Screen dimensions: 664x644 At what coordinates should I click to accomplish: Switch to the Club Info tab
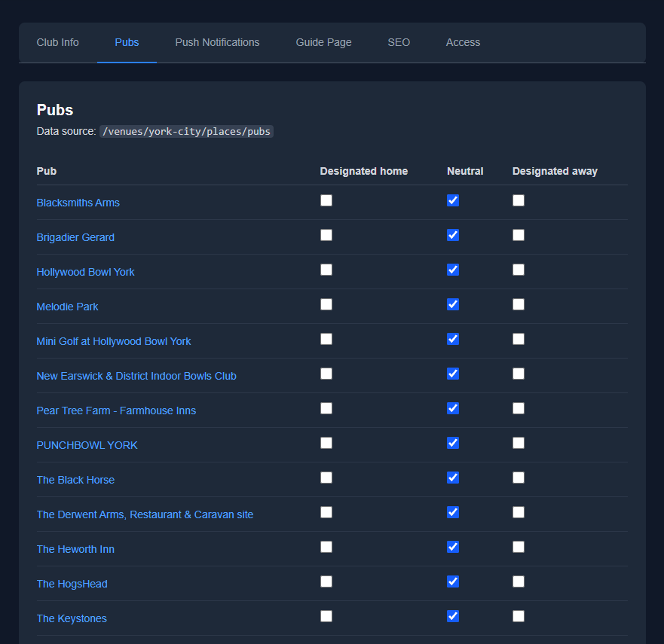pyautogui.click(x=57, y=42)
